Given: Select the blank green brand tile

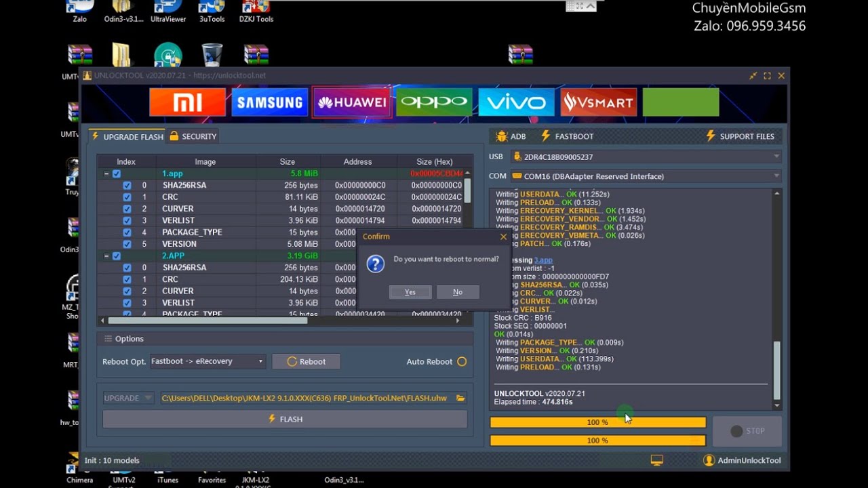Looking at the screenshot, I should tap(681, 102).
